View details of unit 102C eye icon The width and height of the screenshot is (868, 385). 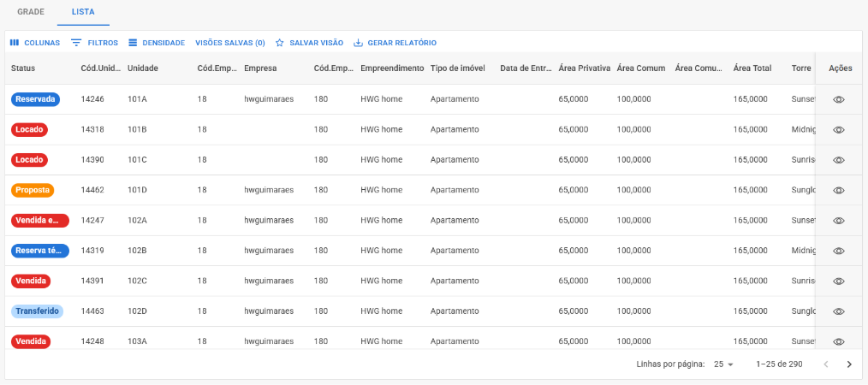[x=839, y=281]
